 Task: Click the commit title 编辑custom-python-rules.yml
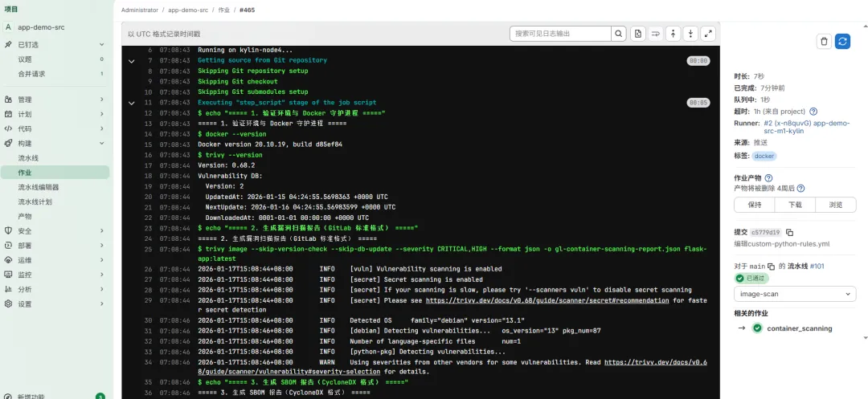point(782,244)
